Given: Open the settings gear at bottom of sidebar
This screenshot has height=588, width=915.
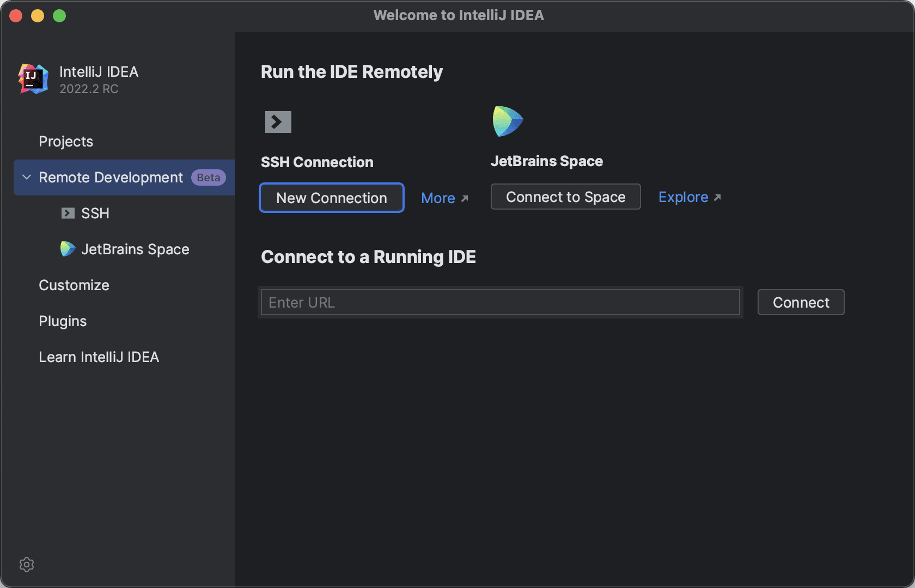Looking at the screenshot, I should (27, 565).
